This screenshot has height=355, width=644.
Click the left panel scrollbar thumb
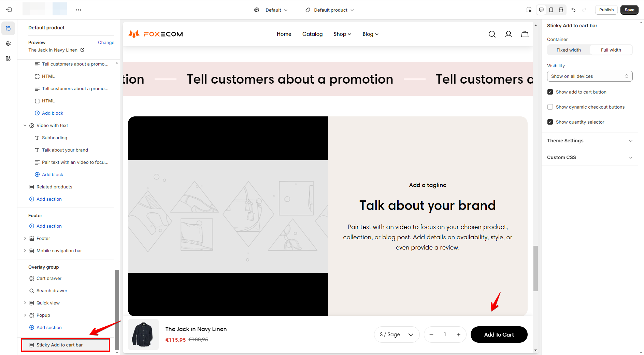117,310
